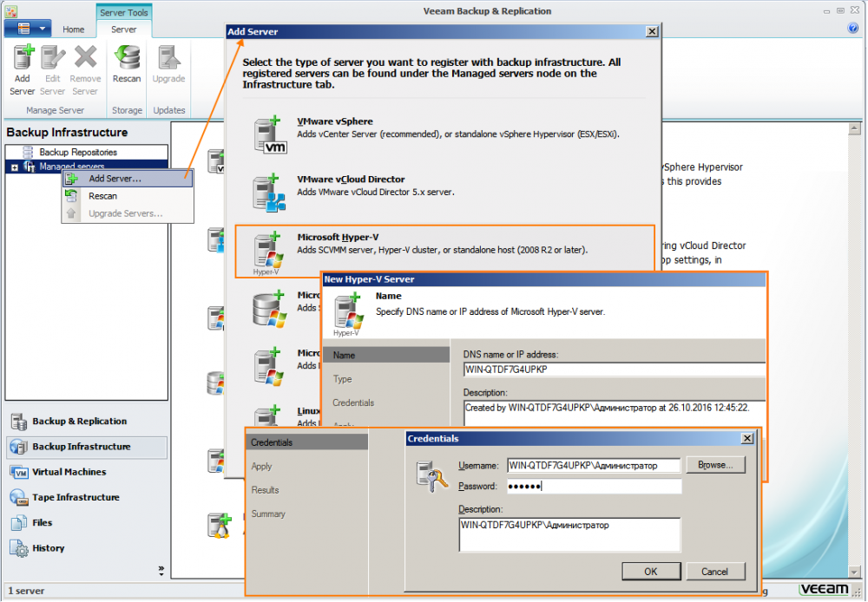Click the VMware vCloud Director title
Image resolution: width=868 pixels, height=602 pixels.
pyautogui.click(x=351, y=180)
